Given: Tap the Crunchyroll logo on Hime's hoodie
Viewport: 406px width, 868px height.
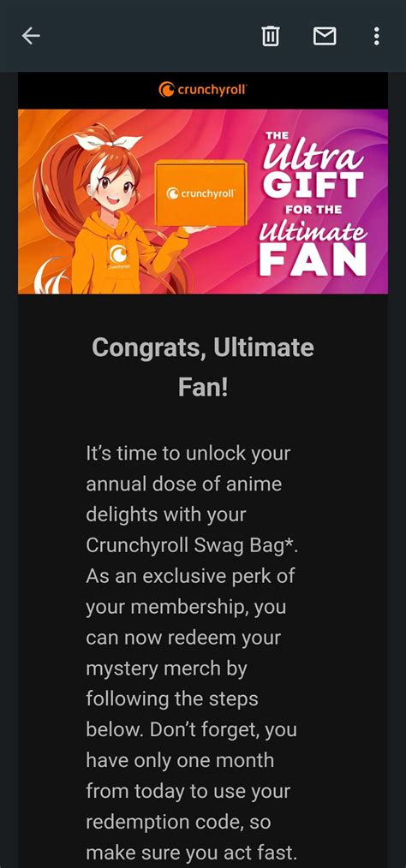Looking at the screenshot, I should (118, 254).
